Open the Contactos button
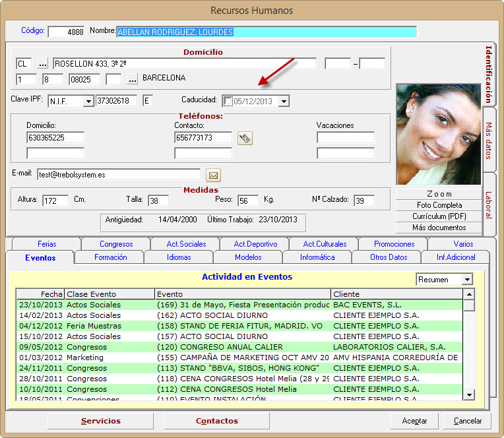 coord(216,421)
